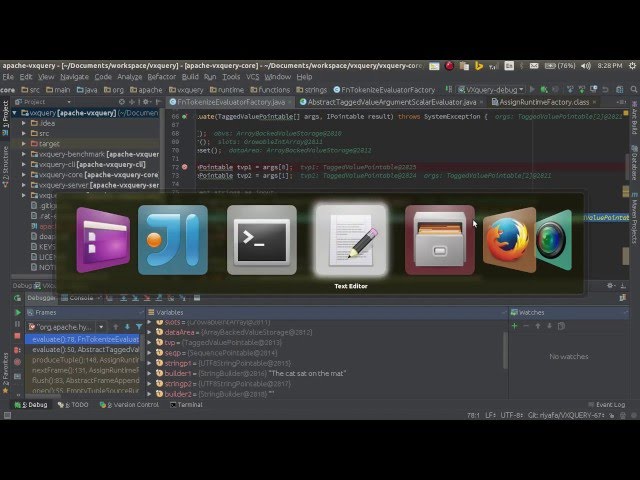This screenshot has width=640, height=480.
Task: Open the 2: Structure side tool window
Action: click(x=5, y=168)
